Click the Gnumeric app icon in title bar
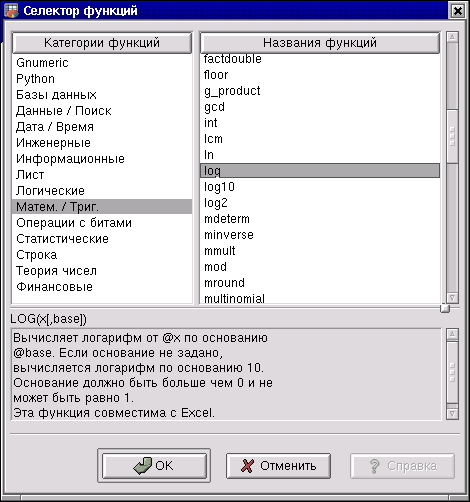Viewport: 470px width, 502px height. (x=11, y=11)
